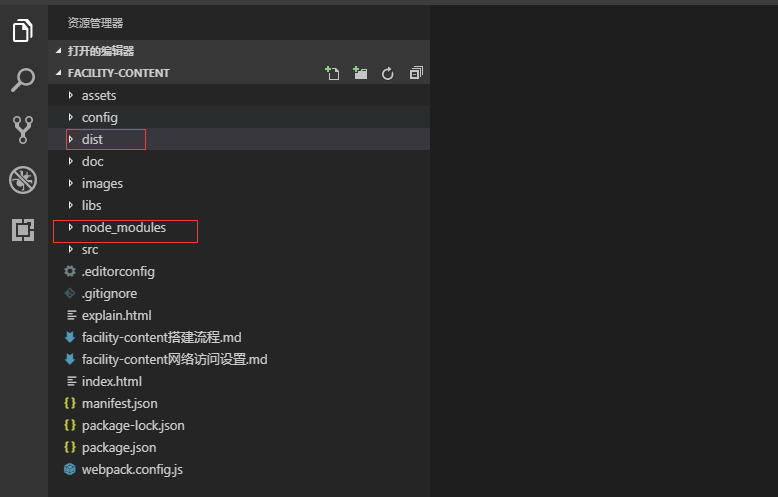Screen dimensions: 778x497
Task: Select the config folder name
Action: point(100,118)
